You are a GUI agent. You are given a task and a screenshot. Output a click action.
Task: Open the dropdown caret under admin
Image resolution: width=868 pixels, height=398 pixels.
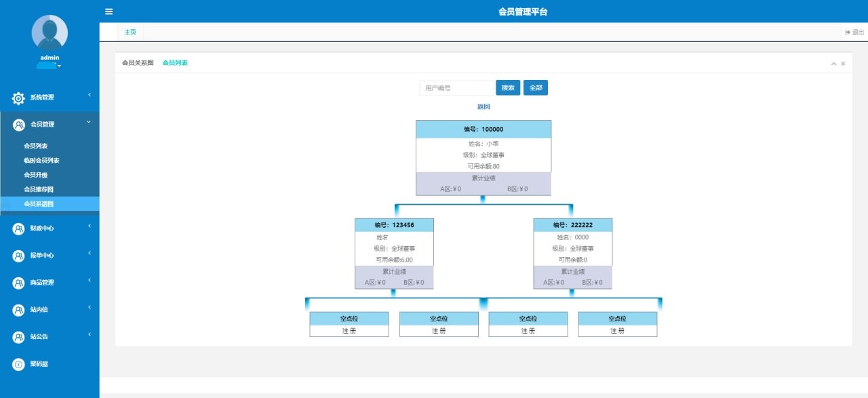[59, 66]
